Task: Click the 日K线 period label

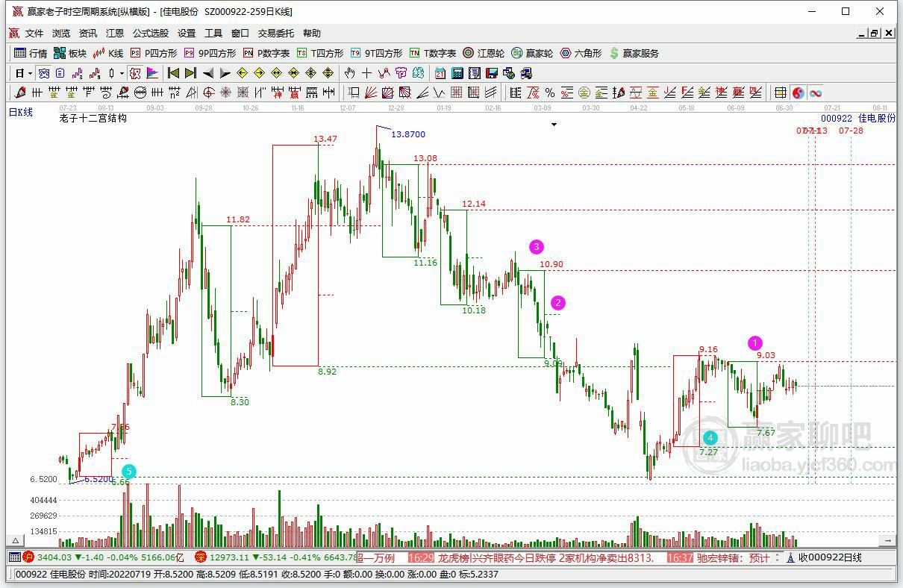Action: 21,112
